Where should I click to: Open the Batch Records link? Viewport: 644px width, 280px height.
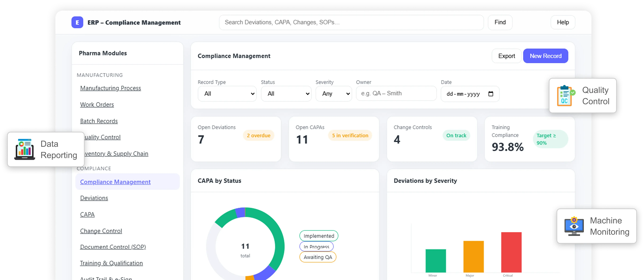coord(99,121)
